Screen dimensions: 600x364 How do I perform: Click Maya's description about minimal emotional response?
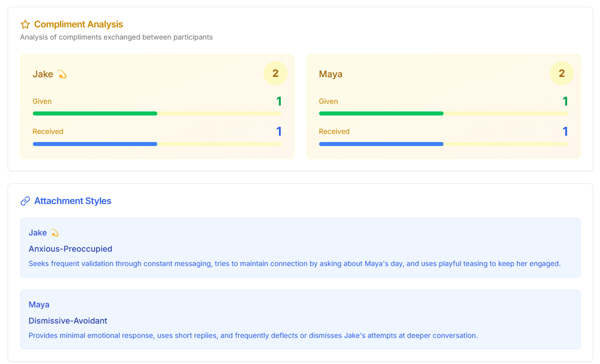click(x=253, y=336)
